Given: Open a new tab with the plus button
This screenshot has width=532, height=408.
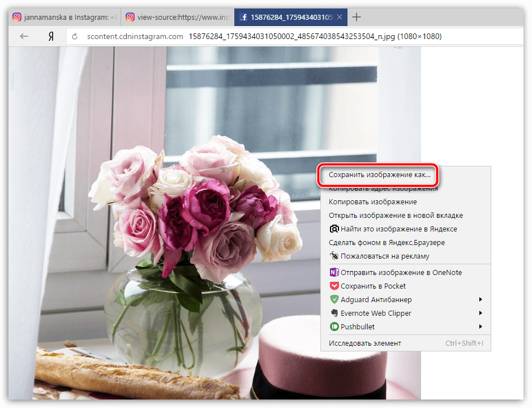Looking at the screenshot, I should click(357, 17).
